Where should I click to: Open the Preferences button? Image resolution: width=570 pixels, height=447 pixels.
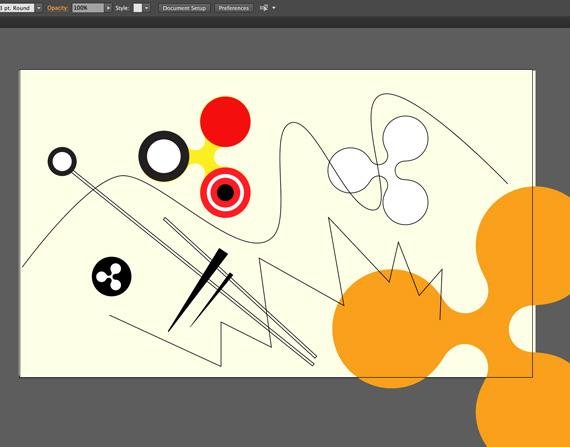(x=234, y=8)
